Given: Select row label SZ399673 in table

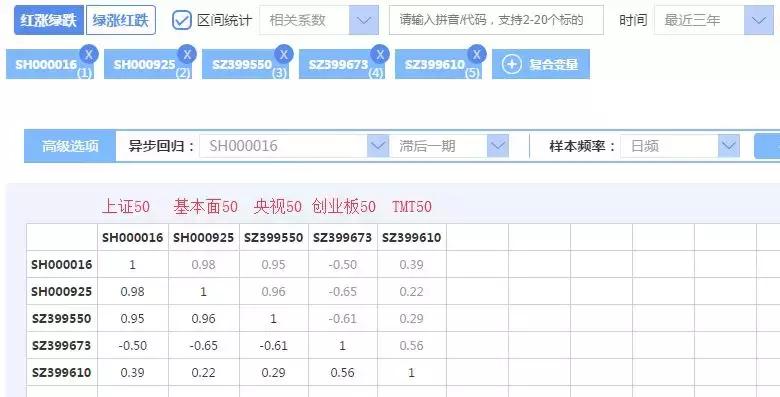Looking at the screenshot, I should pyautogui.click(x=62, y=345).
